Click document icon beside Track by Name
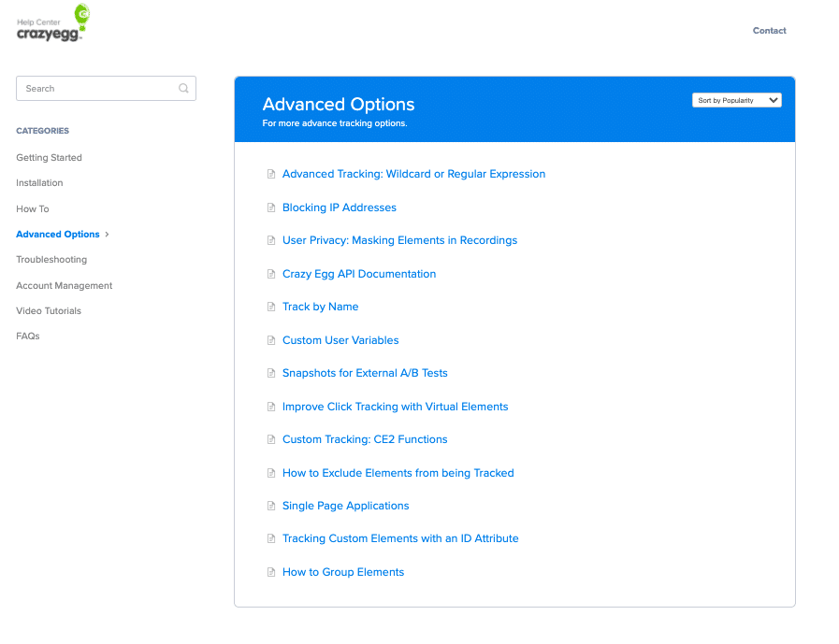Viewport: 839px width, 644px height. click(271, 308)
